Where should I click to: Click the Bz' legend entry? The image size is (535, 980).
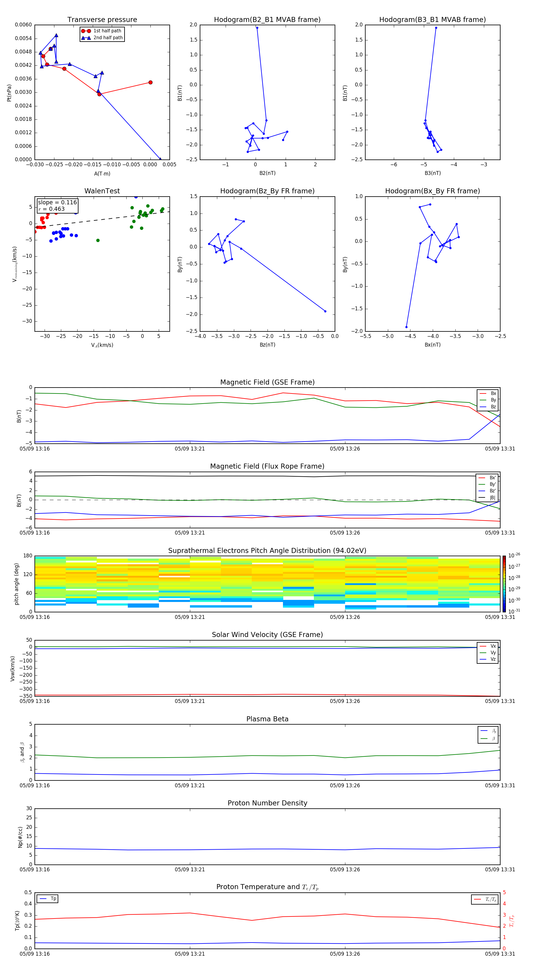pos(487,491)
